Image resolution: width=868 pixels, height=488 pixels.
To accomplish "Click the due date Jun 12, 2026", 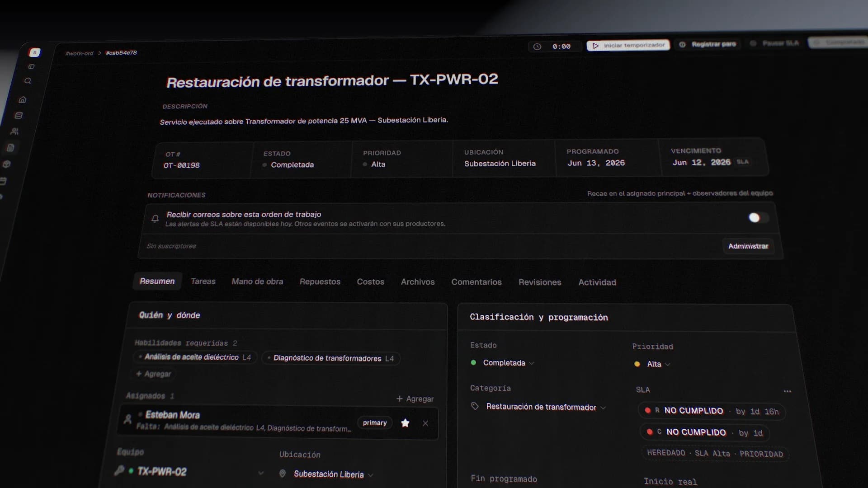I will click(x=701, y=162).
